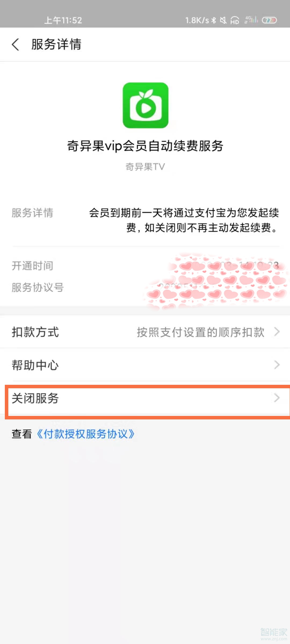Screen dimensions: 290x644
Task: Tap the 奇异果vip会员自动续费服务 heading
Action: point(145,146)
